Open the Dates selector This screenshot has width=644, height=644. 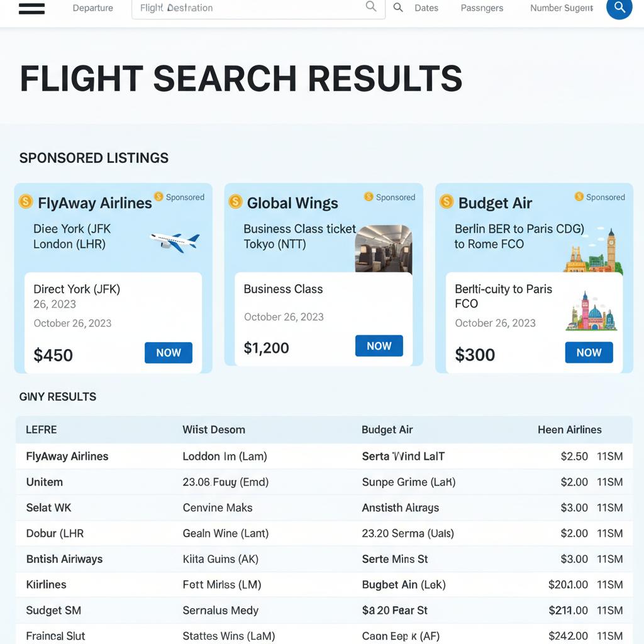(x=426, y=8)
